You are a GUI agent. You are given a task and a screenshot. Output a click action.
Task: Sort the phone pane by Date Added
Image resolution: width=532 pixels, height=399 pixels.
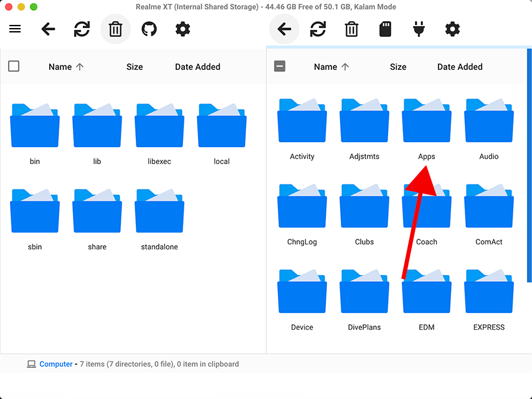coord(460,67)
